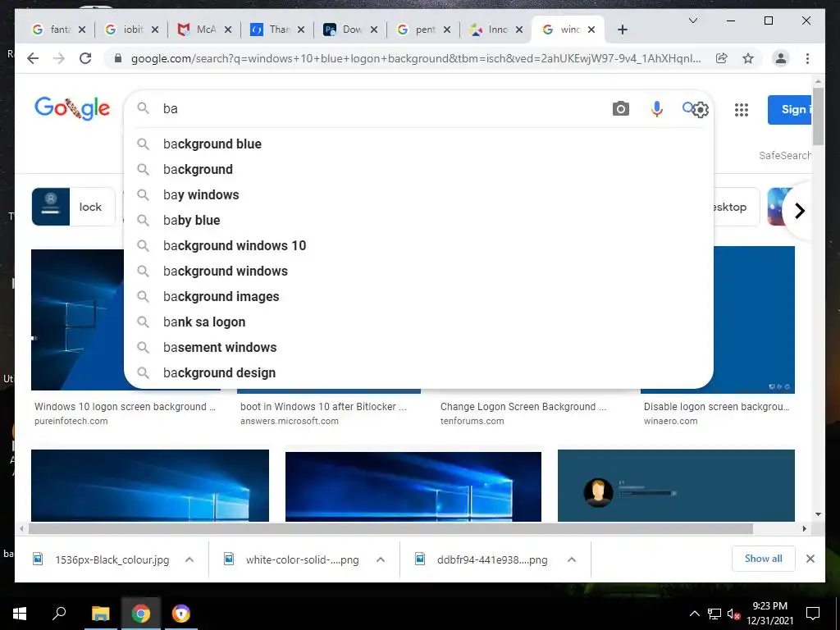Open the shield lock app in taskbar
Image resolution: width=840 pixels, height=630 pixels.
coord(181,614)
